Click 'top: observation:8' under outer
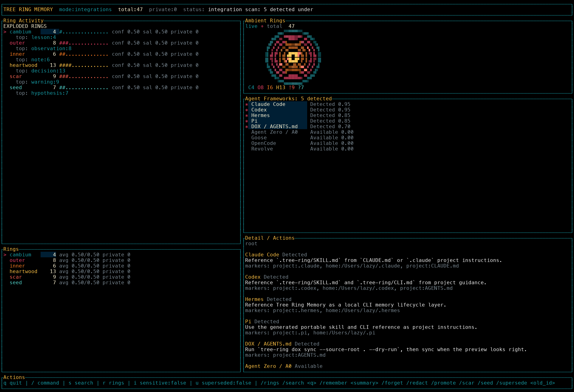This screenshot has width=574, height=392. click(x=44, y=49)
